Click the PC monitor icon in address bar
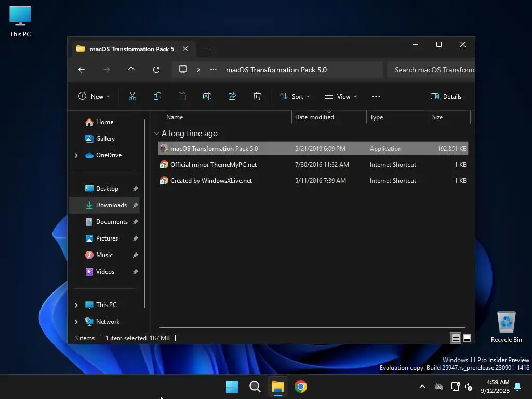This screenshot has width=532, height=399. click(183, 69)
